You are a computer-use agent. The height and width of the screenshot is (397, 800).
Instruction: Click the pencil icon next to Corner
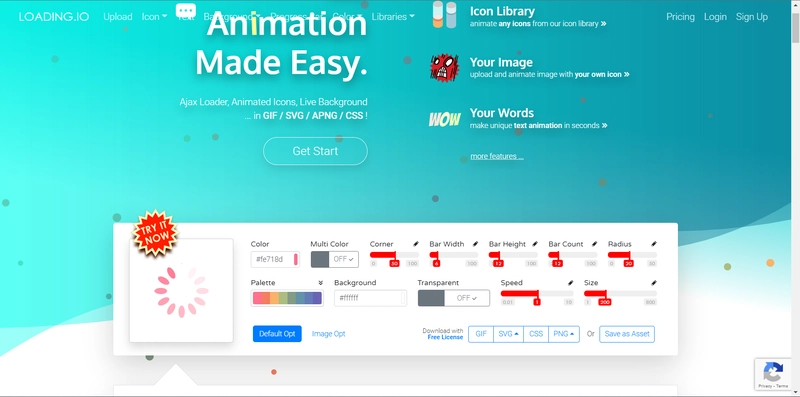[x=416, y=244]
